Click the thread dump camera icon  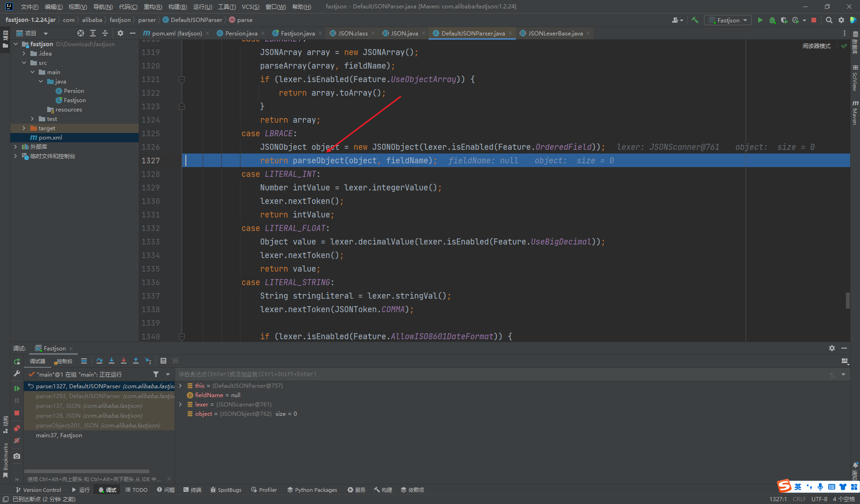point(17,456)
